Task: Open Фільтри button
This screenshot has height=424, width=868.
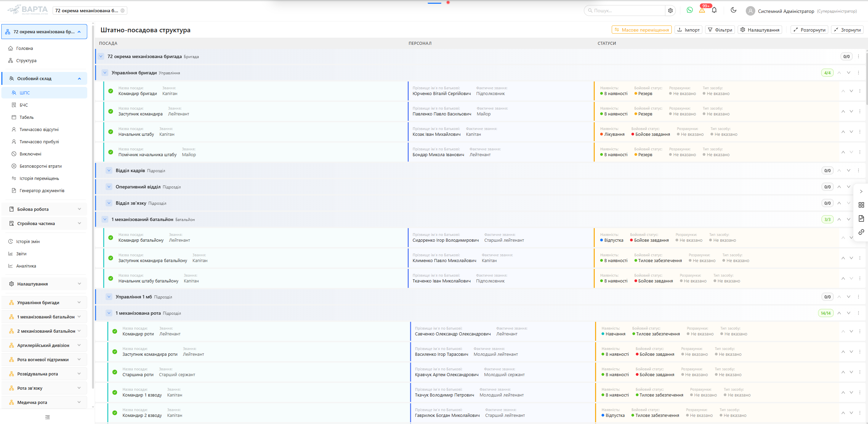Action: coord(720,30)
